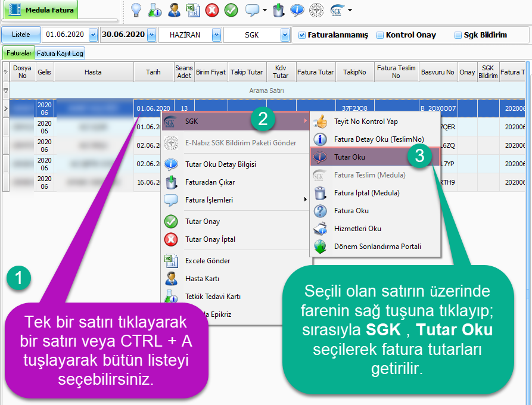Select Fatura Oku submenu item
Screen dimensions: 532x405
pyautogui.click(x=375, y=211)
